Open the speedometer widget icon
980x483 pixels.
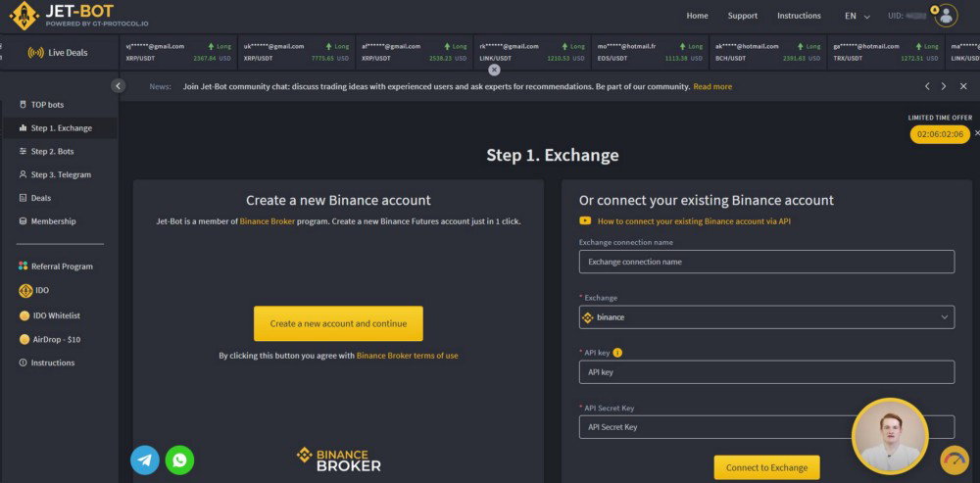click(955, 459)
